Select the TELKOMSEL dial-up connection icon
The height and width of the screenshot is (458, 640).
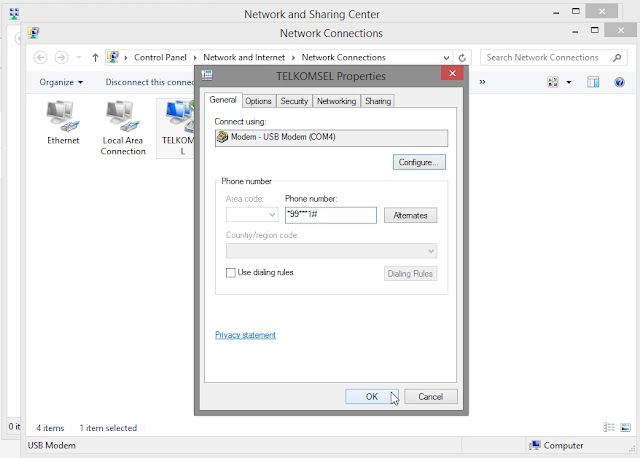[x=178, y=127]
